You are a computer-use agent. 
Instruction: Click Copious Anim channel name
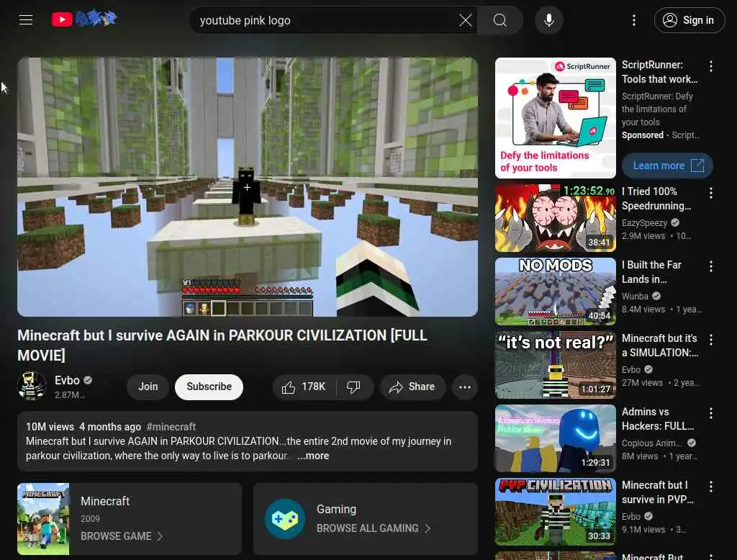(651, 443)
